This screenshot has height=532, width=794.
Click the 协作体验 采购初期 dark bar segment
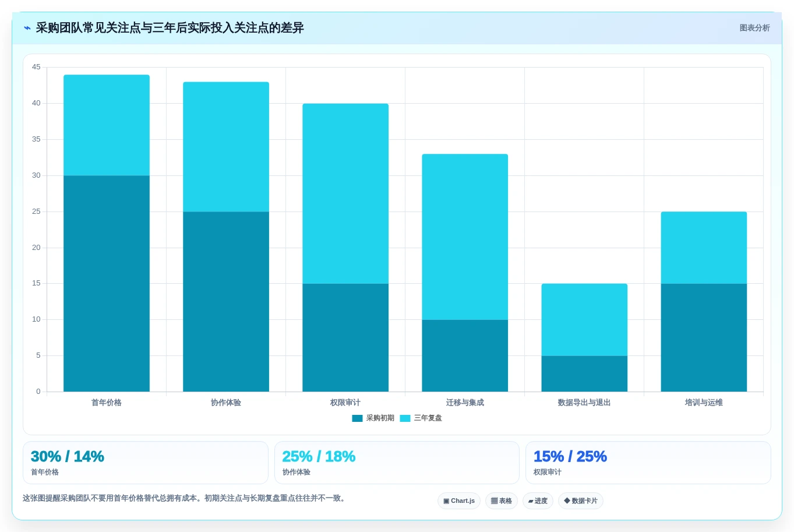point(226,302)
